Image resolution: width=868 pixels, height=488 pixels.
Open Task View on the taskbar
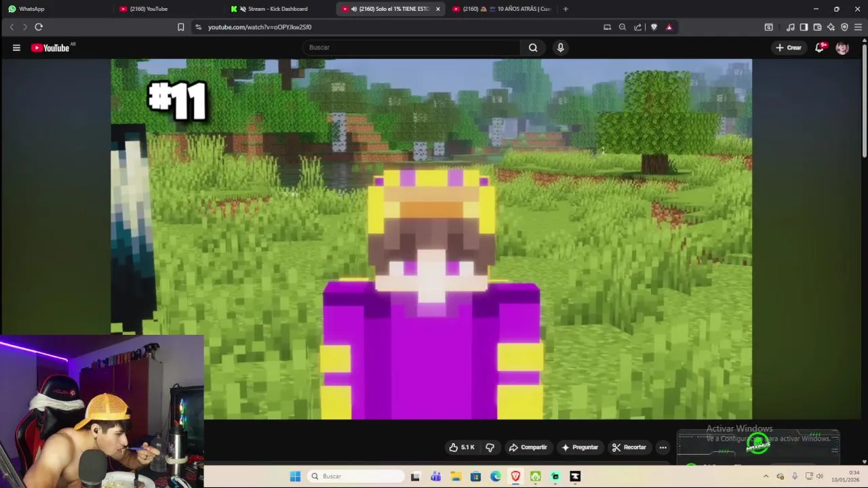415,476
